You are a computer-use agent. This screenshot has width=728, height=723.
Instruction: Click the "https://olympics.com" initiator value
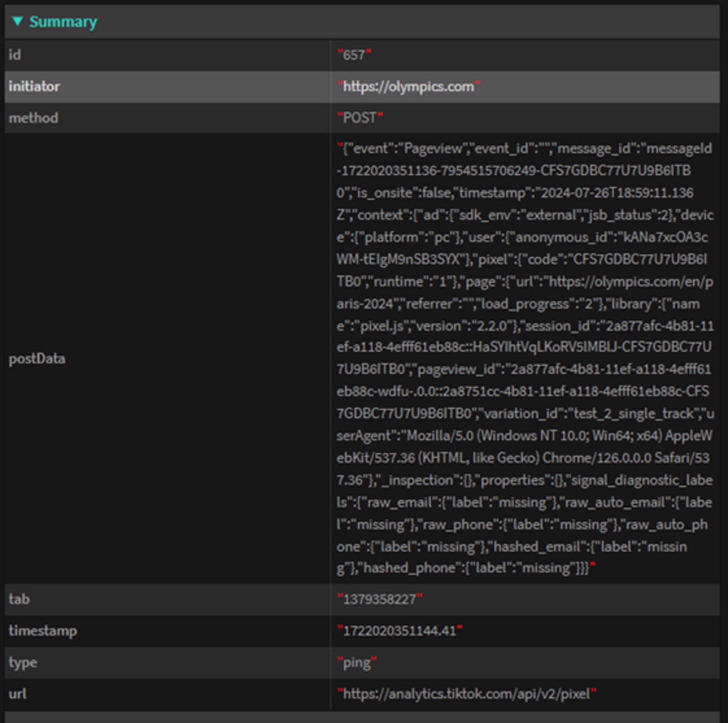point(408,86)
